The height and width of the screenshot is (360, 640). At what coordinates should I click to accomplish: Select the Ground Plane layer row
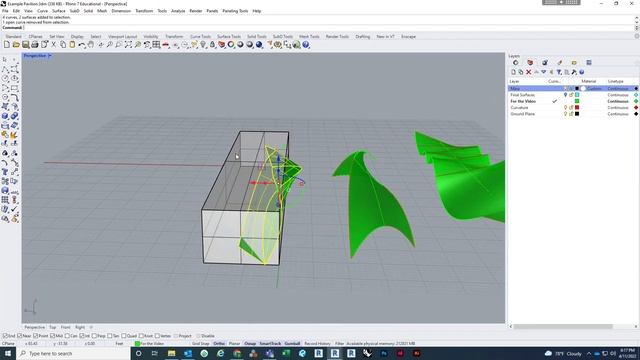click(573, 114)
